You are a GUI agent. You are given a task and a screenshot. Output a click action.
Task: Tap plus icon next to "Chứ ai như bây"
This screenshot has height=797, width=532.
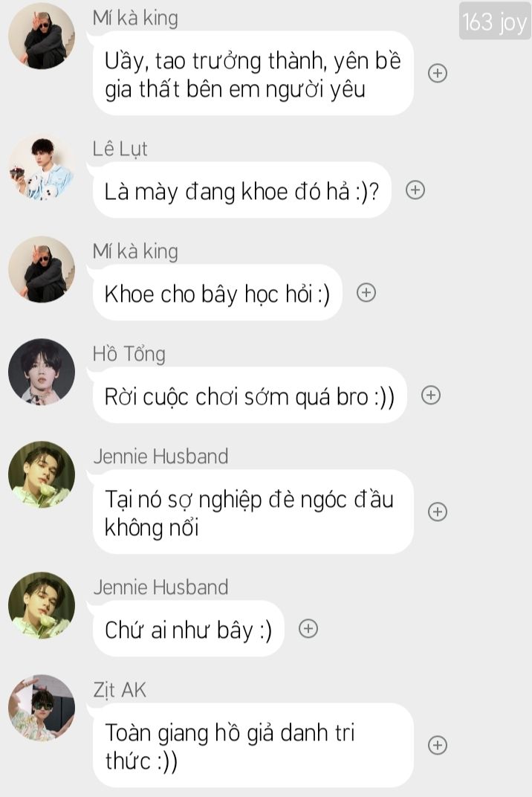308,629
